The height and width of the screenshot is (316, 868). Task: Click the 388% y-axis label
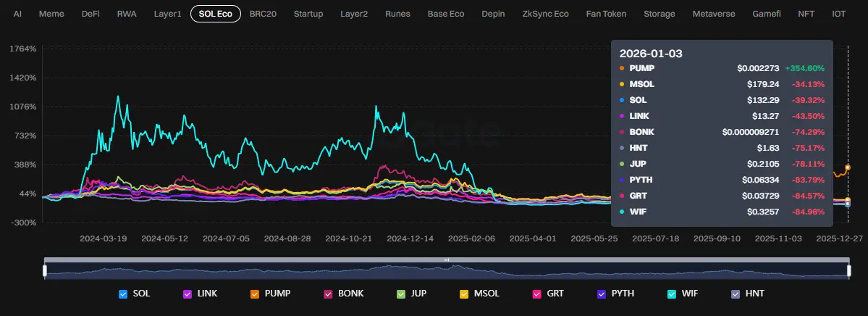25,165
